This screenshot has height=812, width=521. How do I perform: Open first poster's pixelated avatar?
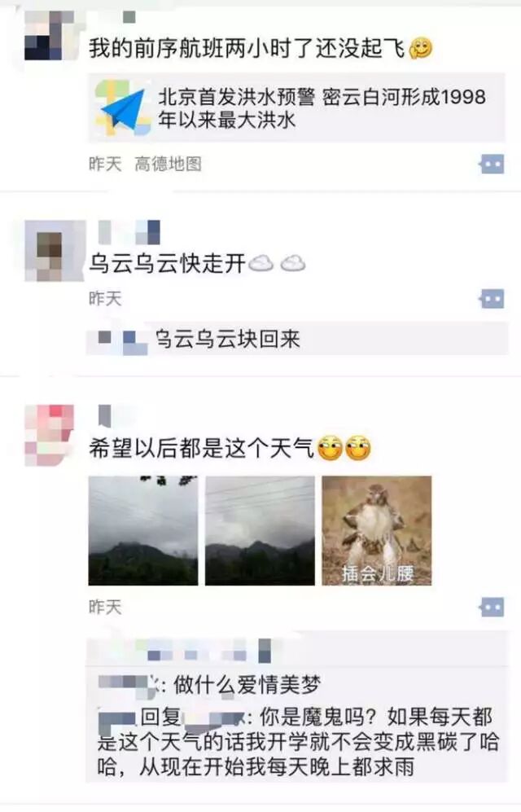tap(49, 35)
